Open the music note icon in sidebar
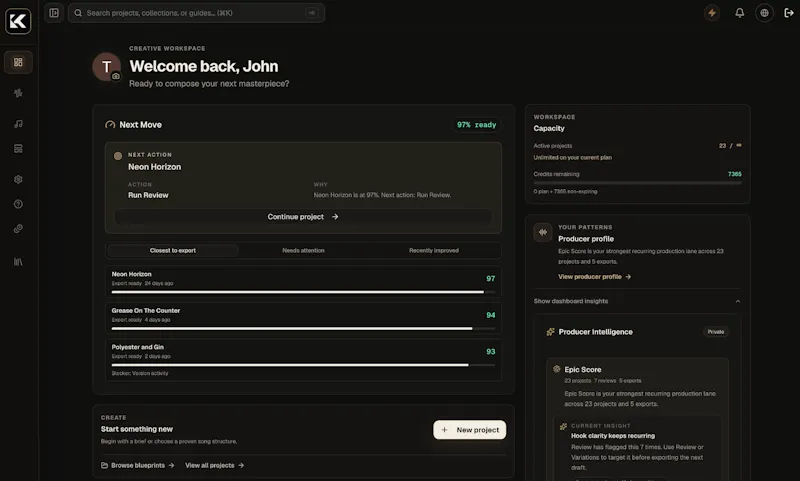This screenshot has width=800, height=481. pos(18,124)
